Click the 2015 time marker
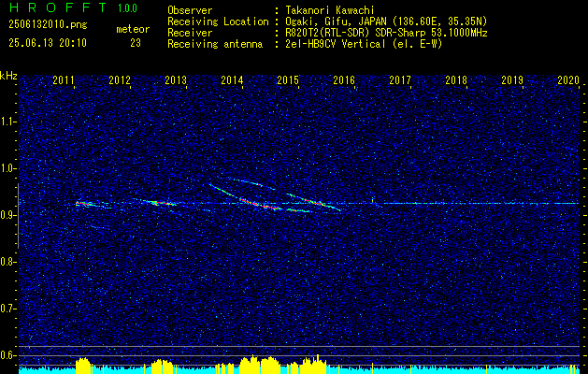Screen dimensions: 588x374 pyautogui.click(x=288, y=79)
